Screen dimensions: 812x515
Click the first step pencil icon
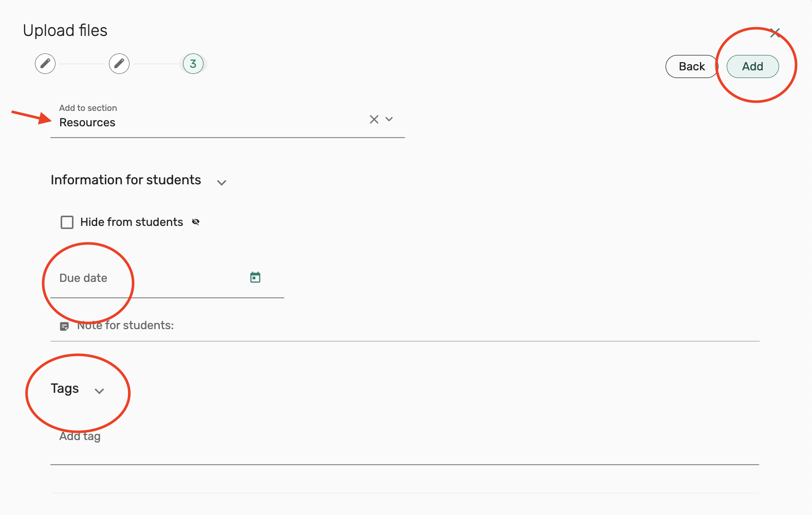[x=45, y=64]
